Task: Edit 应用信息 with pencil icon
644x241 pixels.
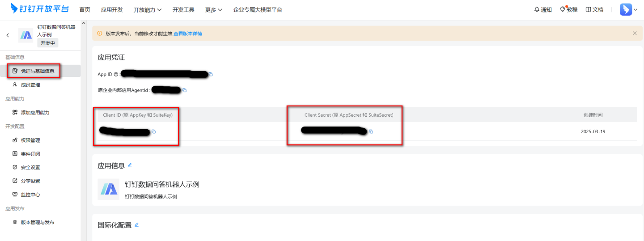Action: pyautogui.click(x=130, y=165)
